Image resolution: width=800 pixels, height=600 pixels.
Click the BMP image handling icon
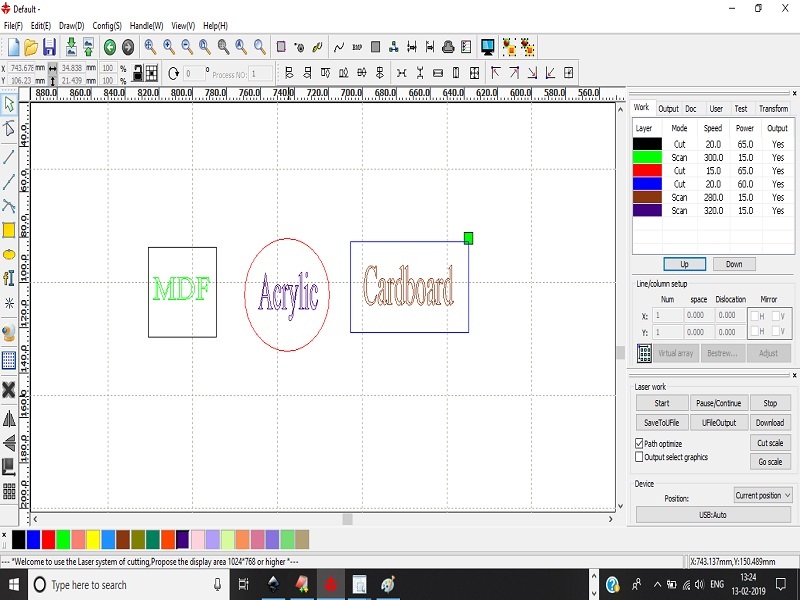[357, 47]
